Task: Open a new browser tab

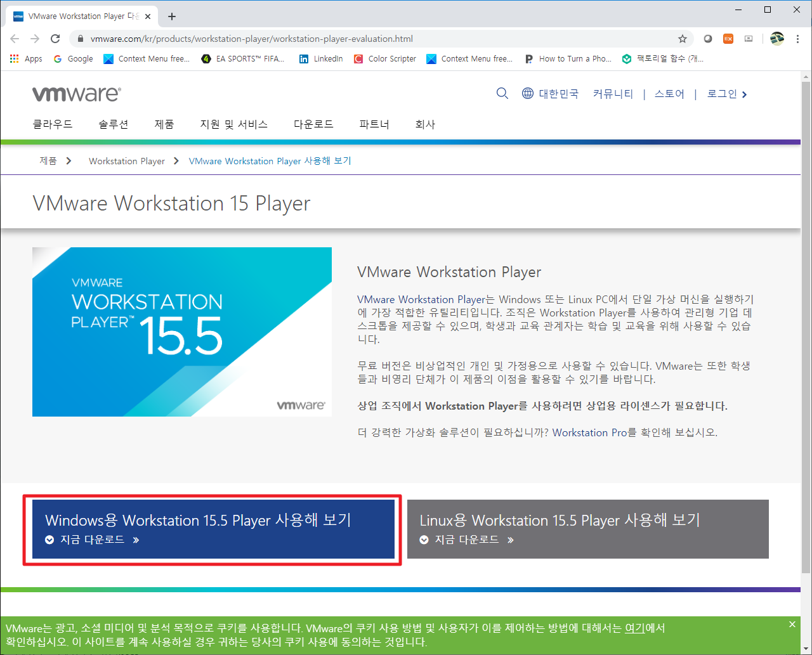Action: tap(172, 16)
